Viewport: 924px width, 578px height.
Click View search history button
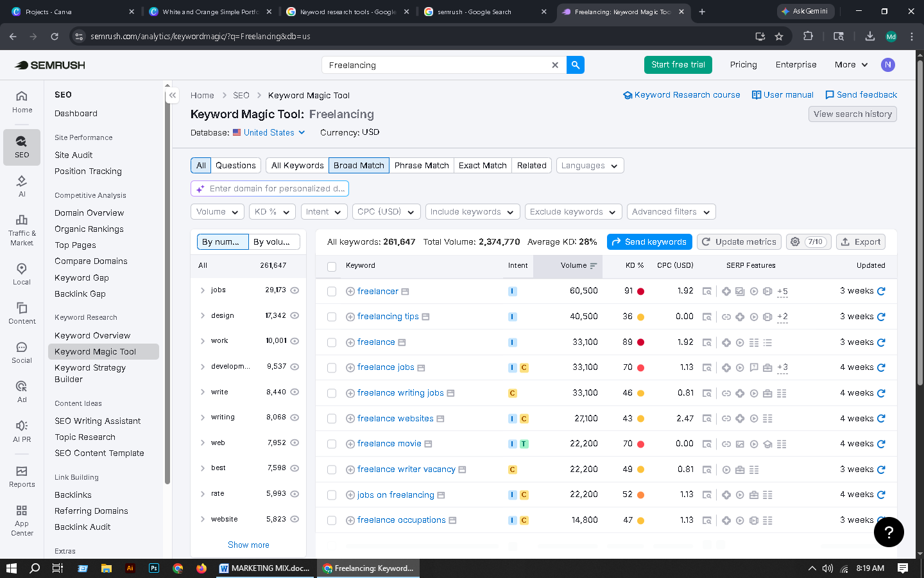(853, 114)
